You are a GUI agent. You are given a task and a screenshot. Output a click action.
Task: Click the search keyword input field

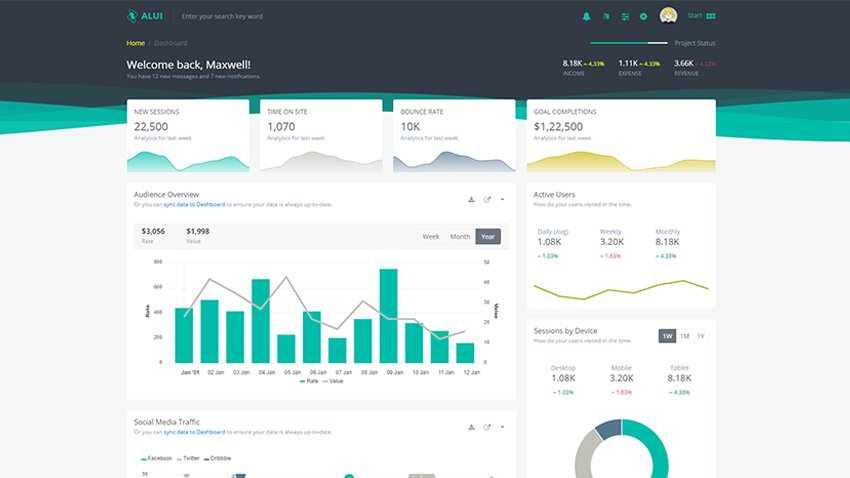pyautogui.click(x=250, y=16)
